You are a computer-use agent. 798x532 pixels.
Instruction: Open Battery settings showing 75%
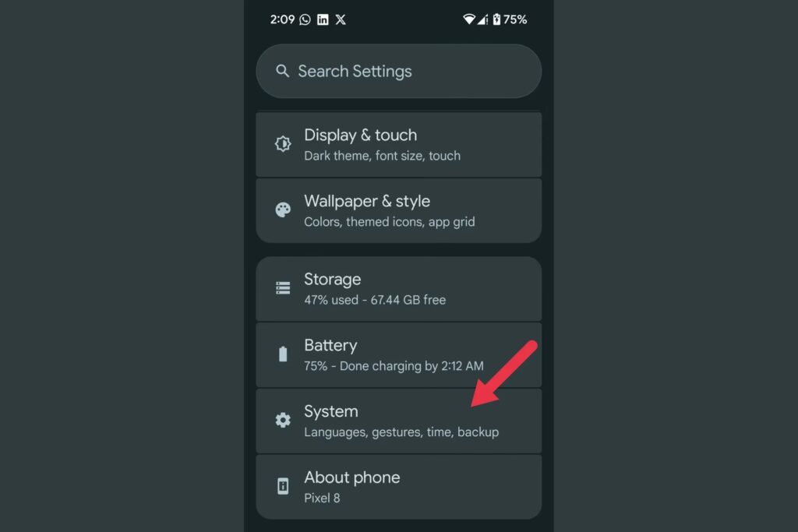(398, 355)
